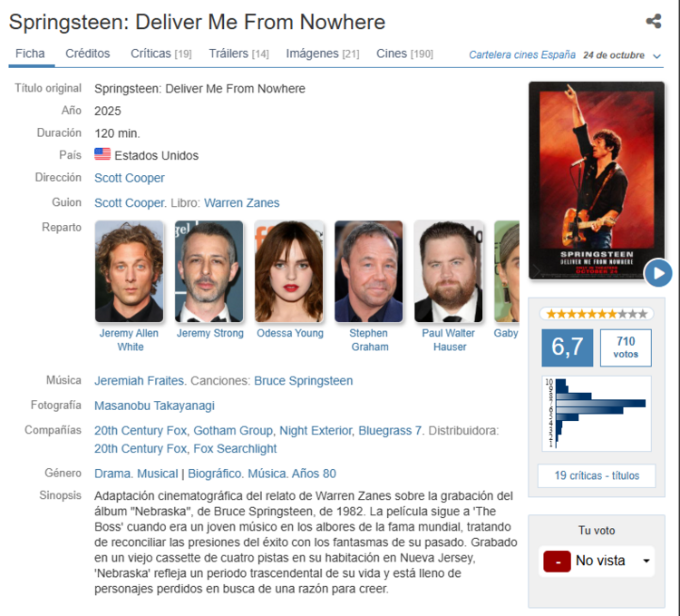Viewport: 680px width, 616px height.
Task: Switch to the Créditos tab
Action: click(x=88, y=54)
